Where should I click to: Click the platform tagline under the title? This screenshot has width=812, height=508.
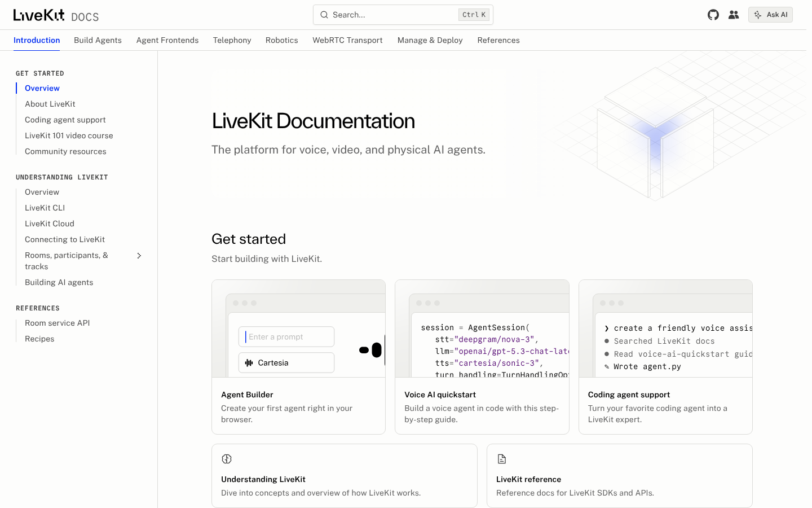coord(348,150)
